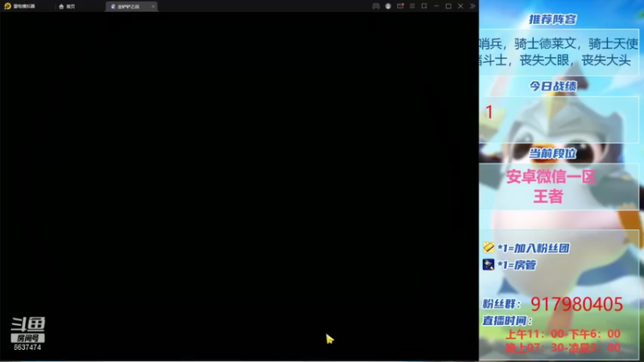
Task: Click the emulator logo in the title bar
Action: tap(7, 6)
